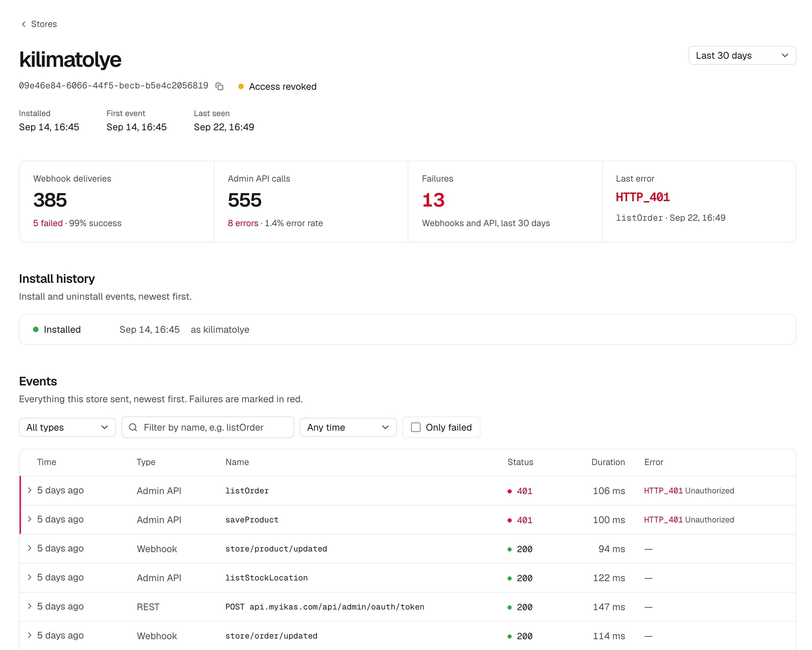Select the Admin API calls 555 value
Screen dimensions: 812x650
pos(244,200)
